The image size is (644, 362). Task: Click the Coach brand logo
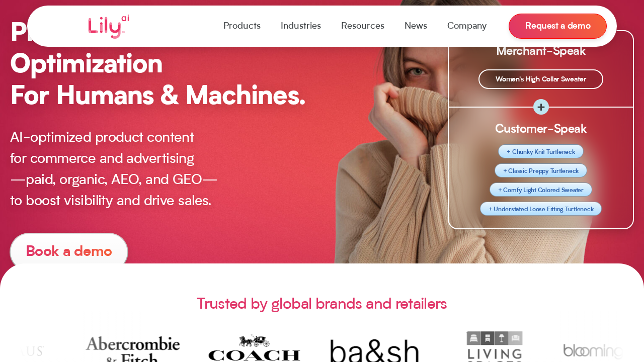click(x=254, y=348)
